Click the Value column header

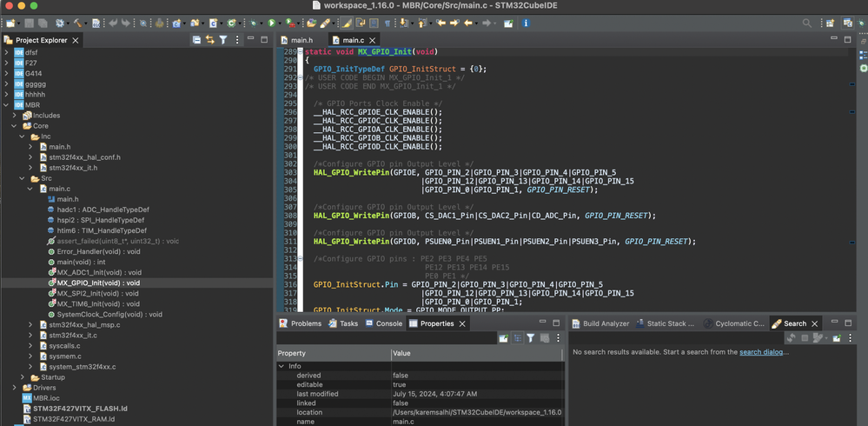pos(477,354)
